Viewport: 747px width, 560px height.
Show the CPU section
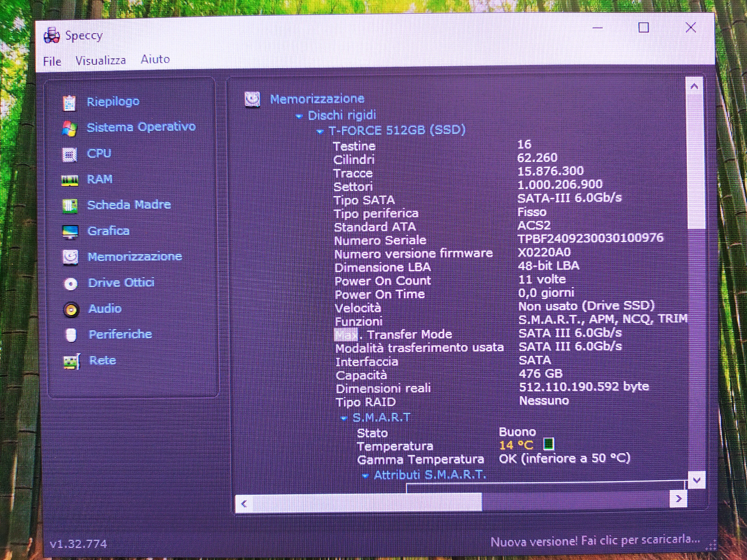99,153
